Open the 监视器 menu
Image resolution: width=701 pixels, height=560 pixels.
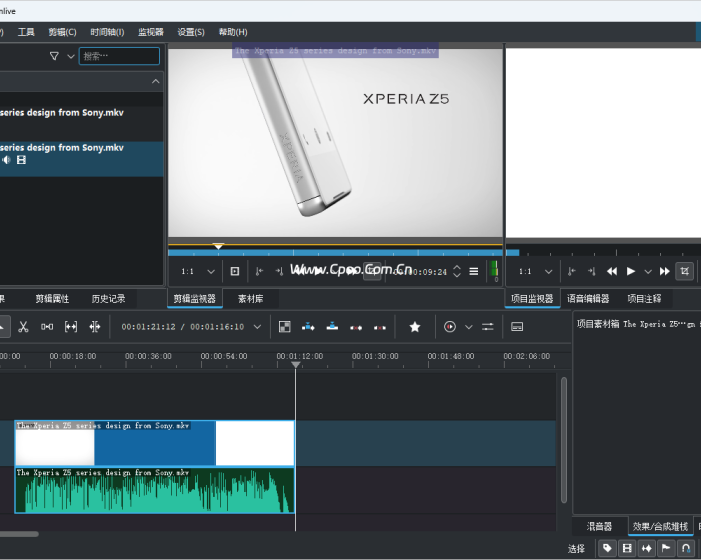tap(151, 32)
